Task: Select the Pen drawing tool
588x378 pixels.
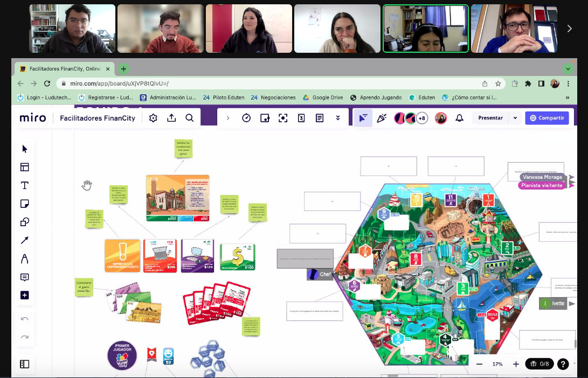Action: pos(25,259)
